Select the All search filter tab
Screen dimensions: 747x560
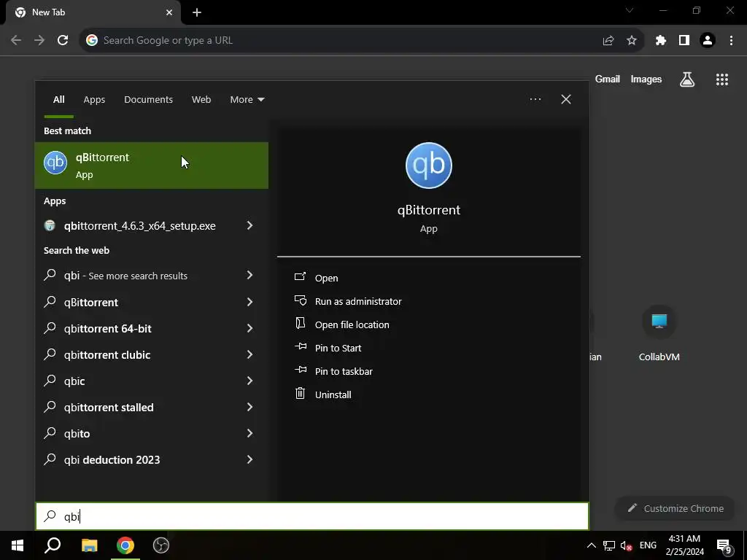point(58,99)
